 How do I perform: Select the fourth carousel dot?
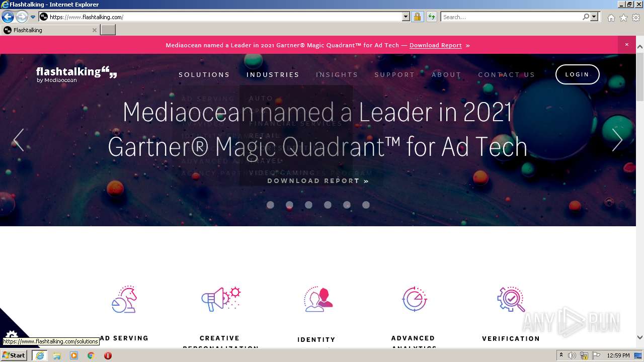pyautogui.click(x=328, y=205)
